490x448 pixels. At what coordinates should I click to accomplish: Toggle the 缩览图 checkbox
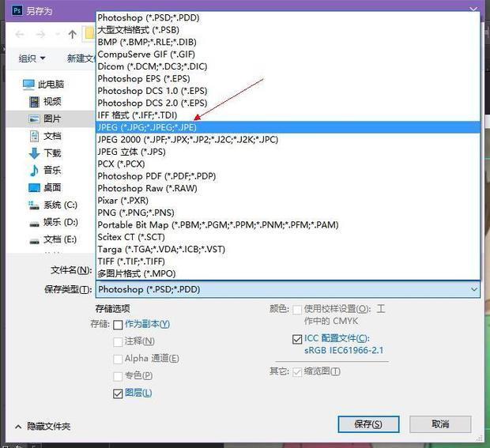tap(297, 372)
